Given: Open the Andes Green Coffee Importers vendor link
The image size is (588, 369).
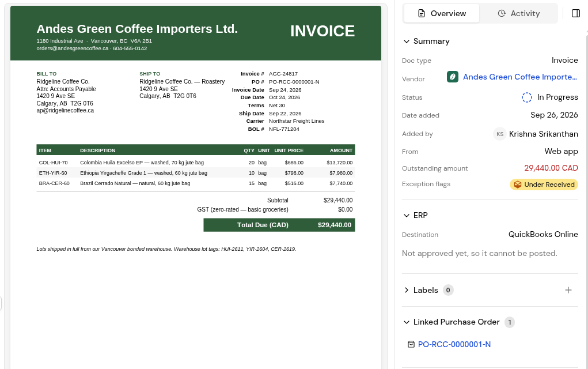Looking at the screenshot, I should [x=519, y=77].
